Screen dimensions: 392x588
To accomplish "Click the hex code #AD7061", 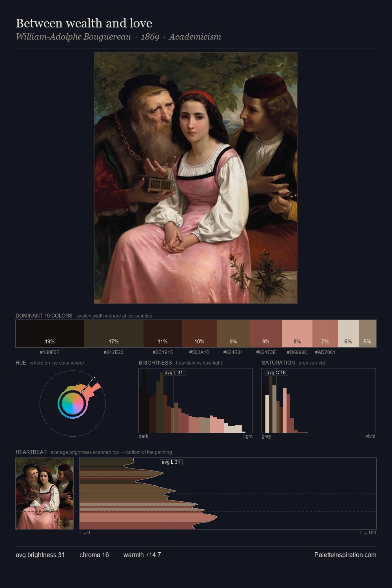I will (325, 352).
